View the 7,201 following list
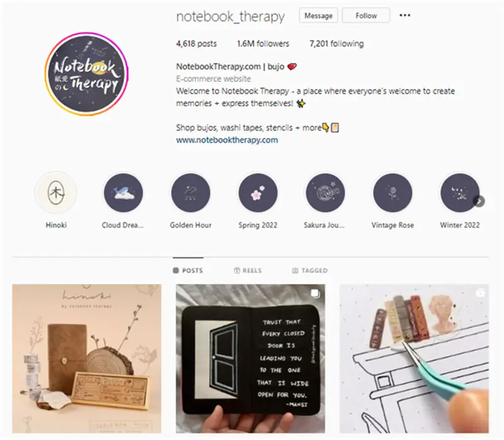The height and width of the screenshot is (440, 504). [x=336, y=43]
